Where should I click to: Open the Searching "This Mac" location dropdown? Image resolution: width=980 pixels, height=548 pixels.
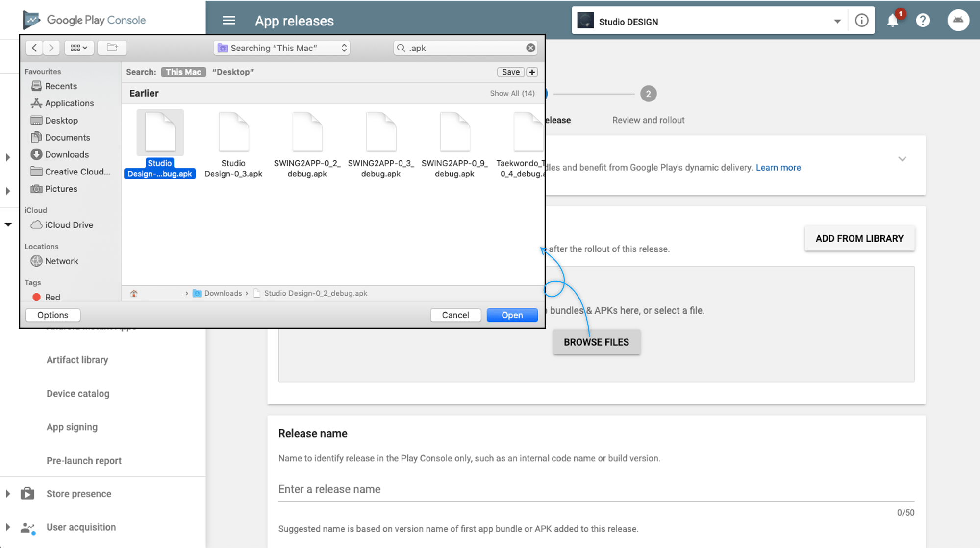282,48
